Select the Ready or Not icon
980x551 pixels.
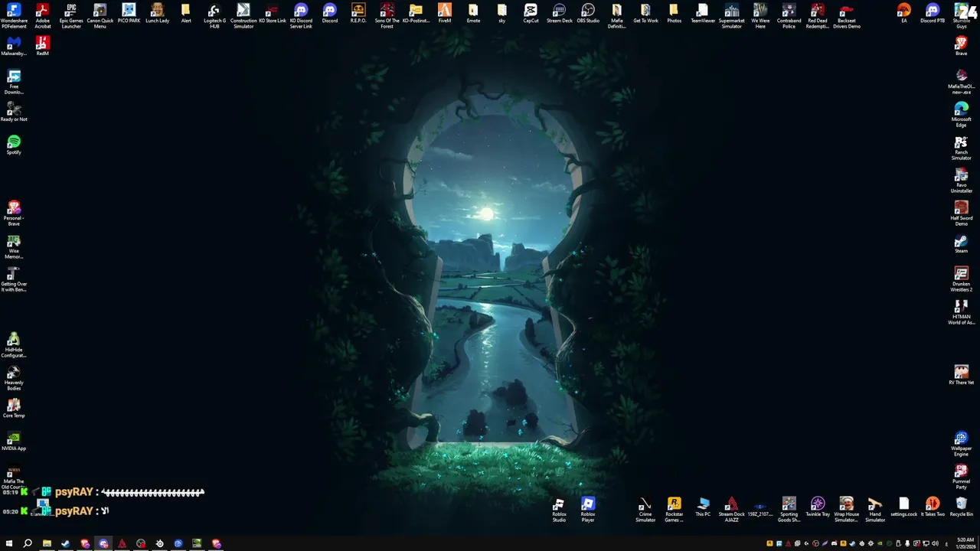point(14,112)
